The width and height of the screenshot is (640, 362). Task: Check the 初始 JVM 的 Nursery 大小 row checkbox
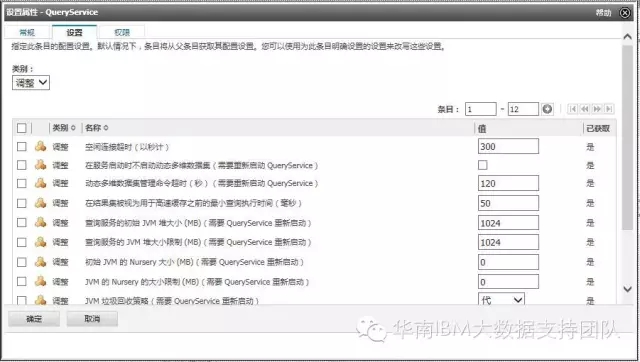pos(22,262)
